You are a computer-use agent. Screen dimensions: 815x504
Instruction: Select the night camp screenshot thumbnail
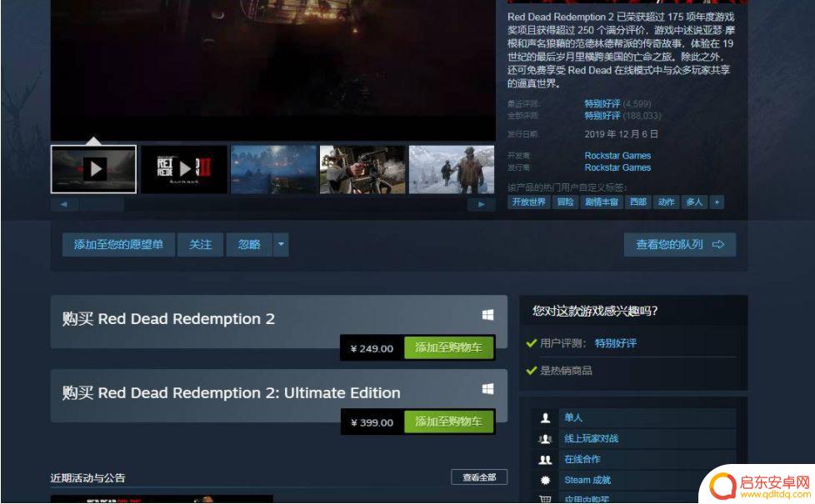(x=273, y=169)
